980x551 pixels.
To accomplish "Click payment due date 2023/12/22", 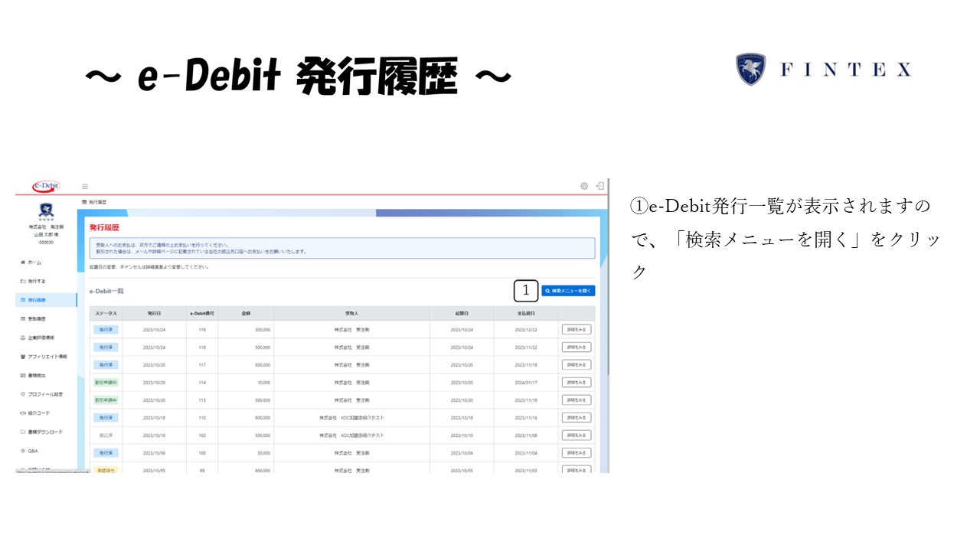I will 526,330.
